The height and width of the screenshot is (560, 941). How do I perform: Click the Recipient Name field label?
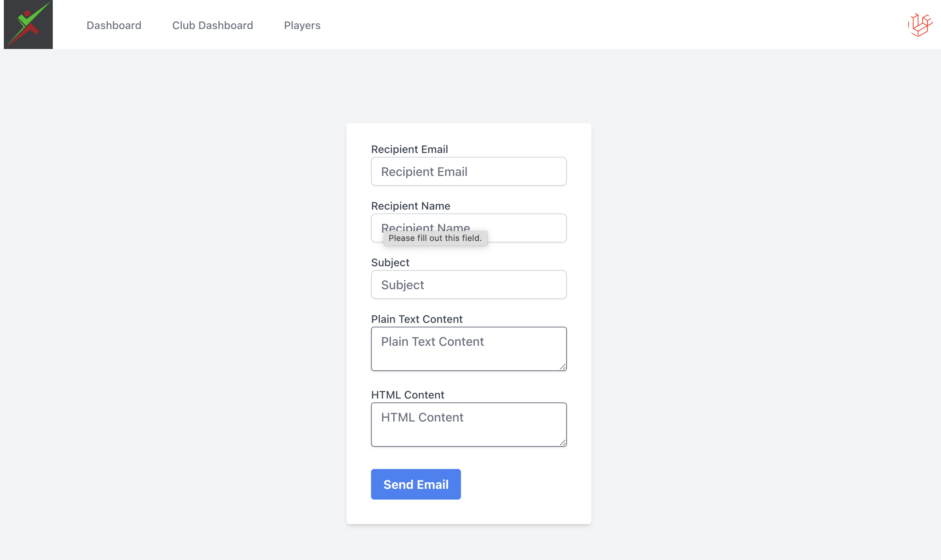pyautogui.click(x=410, y=206)
